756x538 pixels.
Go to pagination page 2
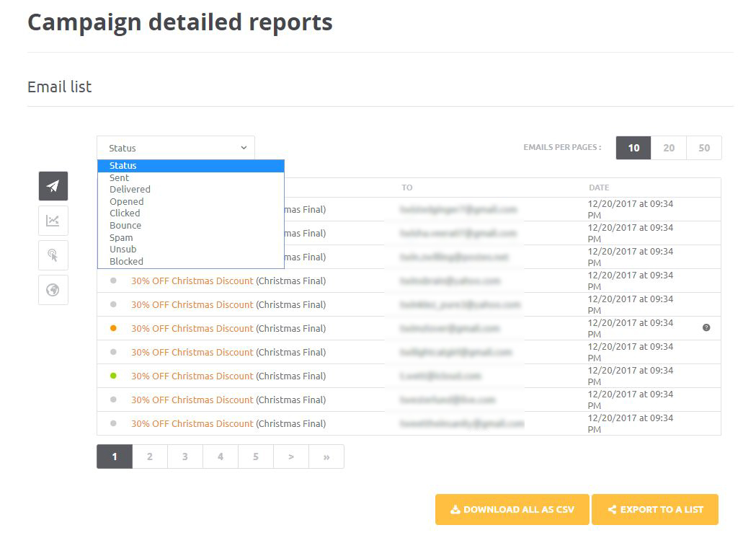click(x=150, y=457)
